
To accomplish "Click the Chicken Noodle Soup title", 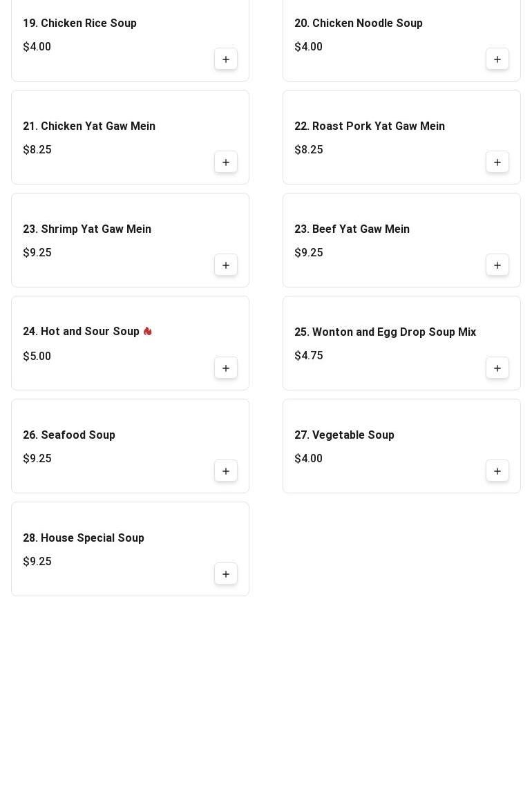I will 359,23.
